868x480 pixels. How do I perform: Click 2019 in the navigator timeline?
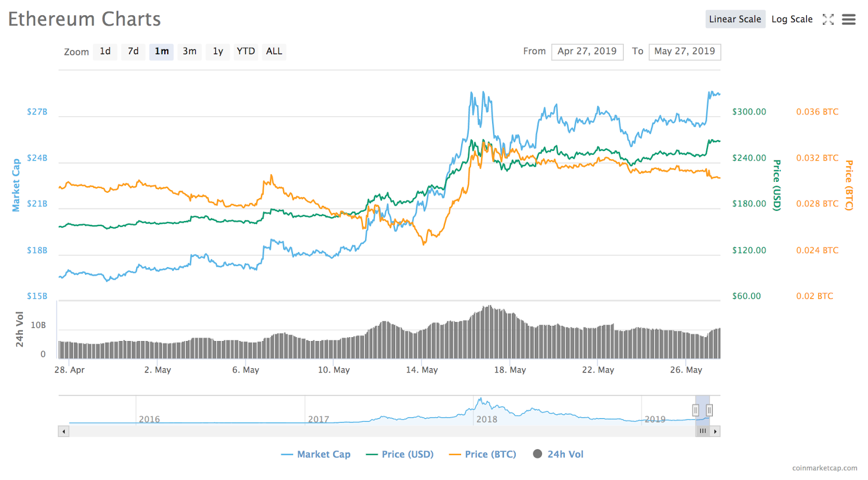pos(655,419)
